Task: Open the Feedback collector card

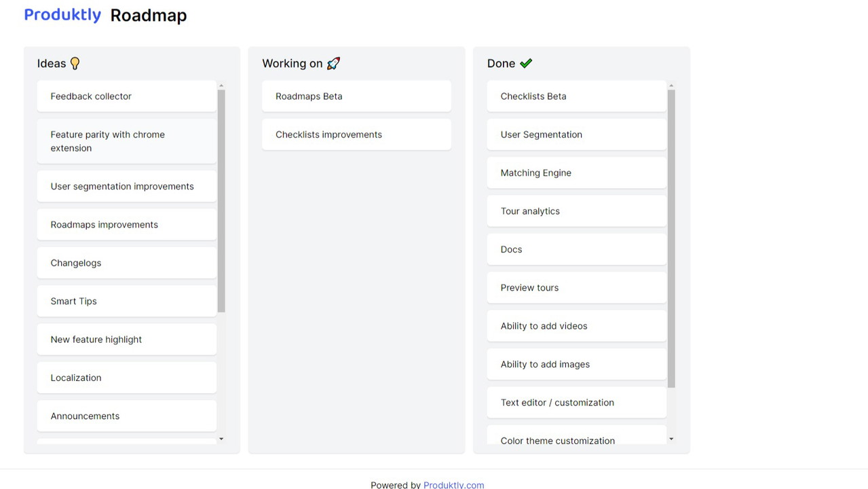Action: pyautogui.click(x=127, y=96)
